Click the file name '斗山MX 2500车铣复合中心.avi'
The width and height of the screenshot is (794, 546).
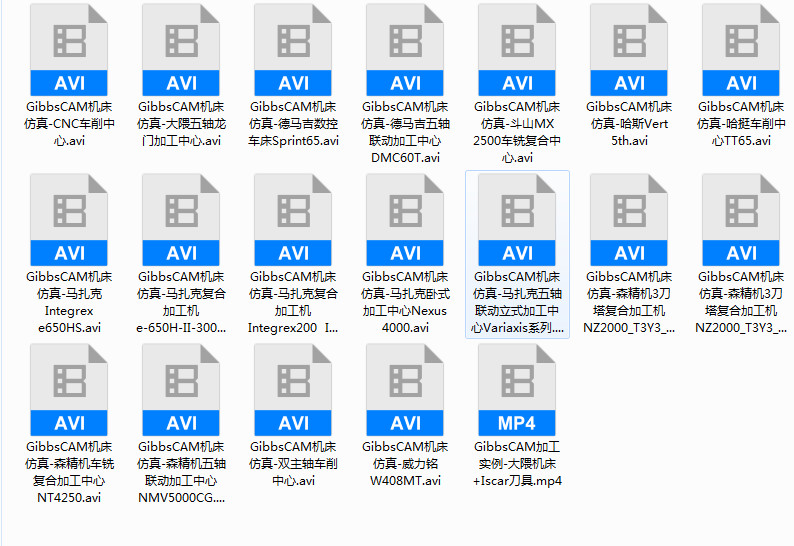(517, 132)
